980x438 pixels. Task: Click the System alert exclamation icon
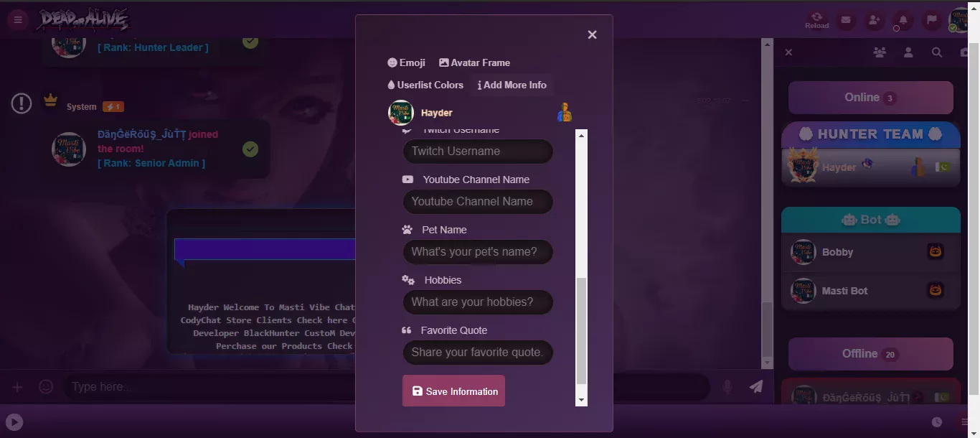pyautogui.click(x=22, y=103)
